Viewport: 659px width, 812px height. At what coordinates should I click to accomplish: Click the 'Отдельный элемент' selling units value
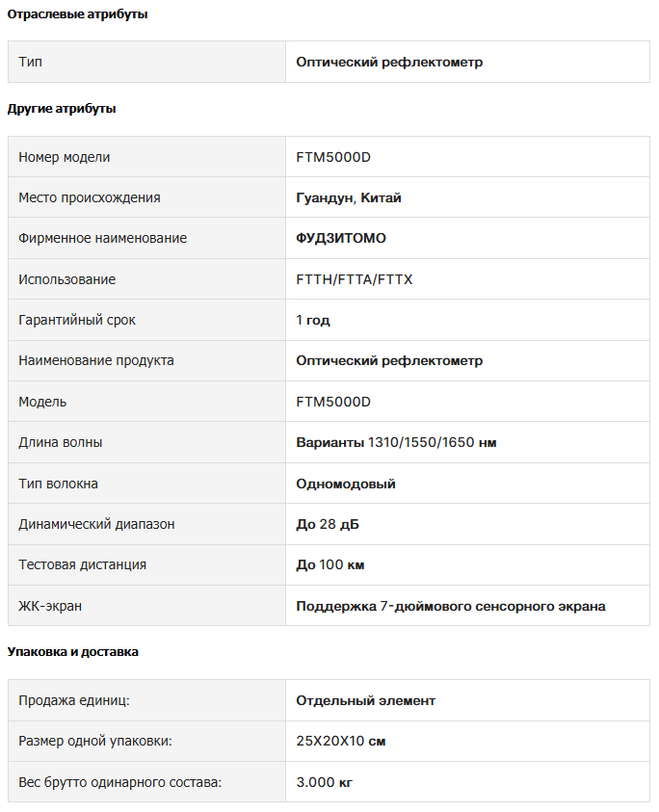365,700
